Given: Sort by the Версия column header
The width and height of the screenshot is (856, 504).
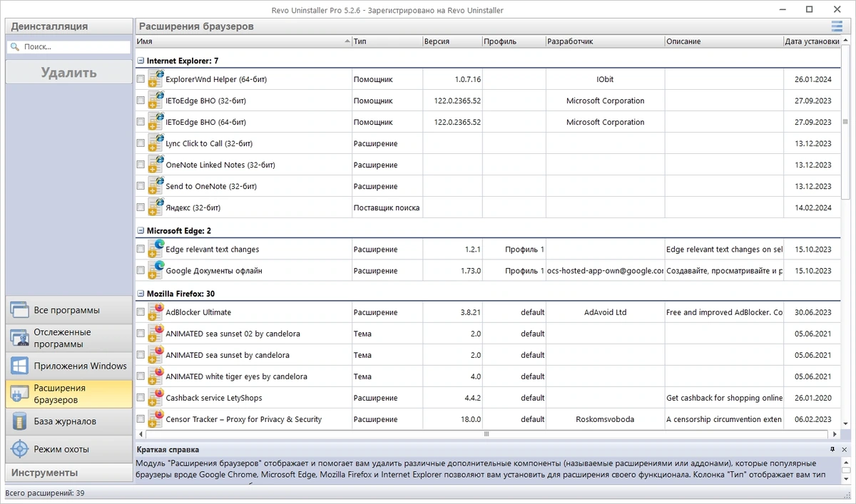Looking at the screenshot, I should [452, 41].
